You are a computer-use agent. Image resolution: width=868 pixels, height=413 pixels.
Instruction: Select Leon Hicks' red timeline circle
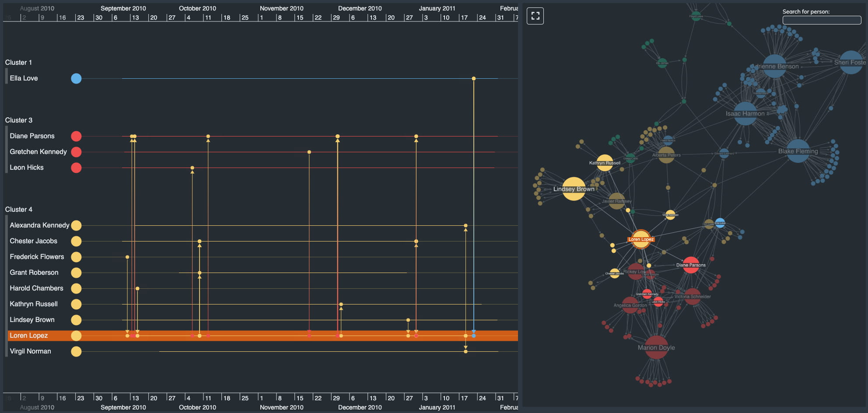point(76,168)
